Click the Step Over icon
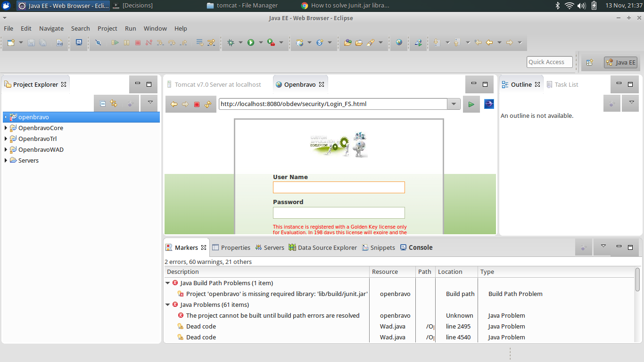 pyautogui.click(x=172, y=42)
